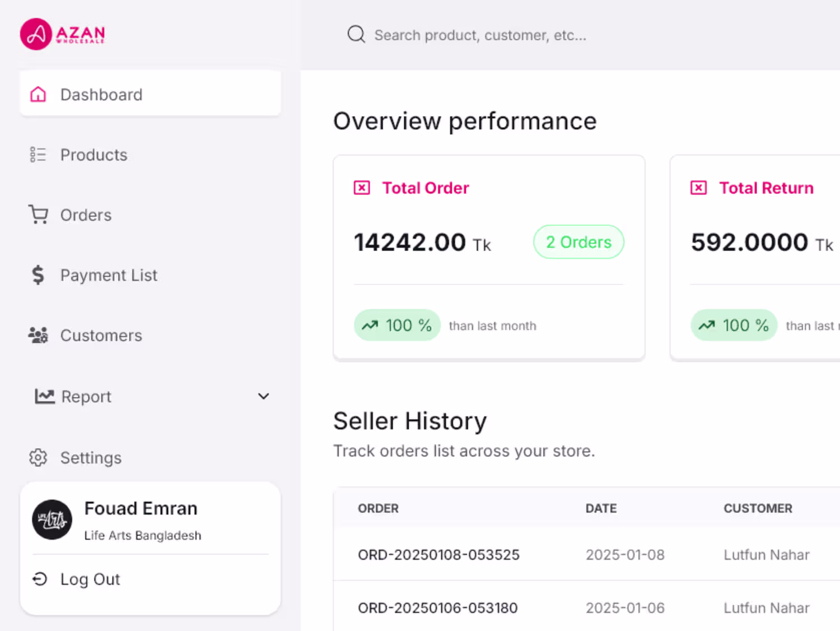Open order ORD-20250108-053525
This screenshot has height=631, width=840.
click(438, 555)
